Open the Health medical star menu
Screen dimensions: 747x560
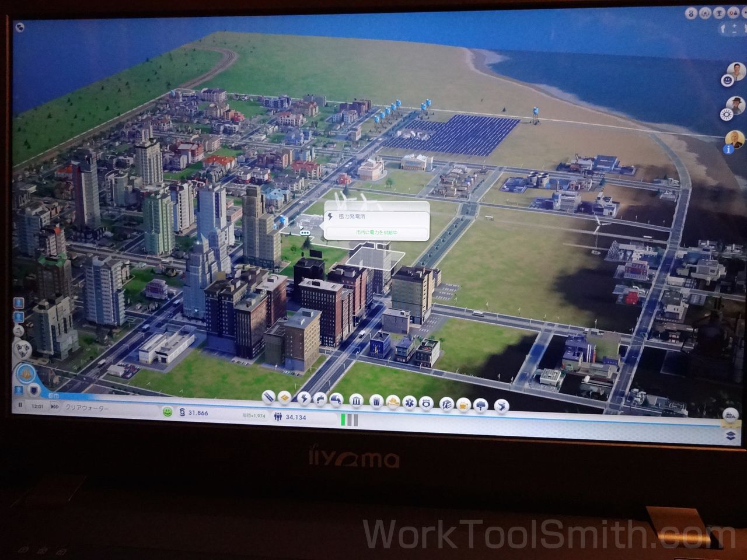pyautogui.click(x=410, y=401)
